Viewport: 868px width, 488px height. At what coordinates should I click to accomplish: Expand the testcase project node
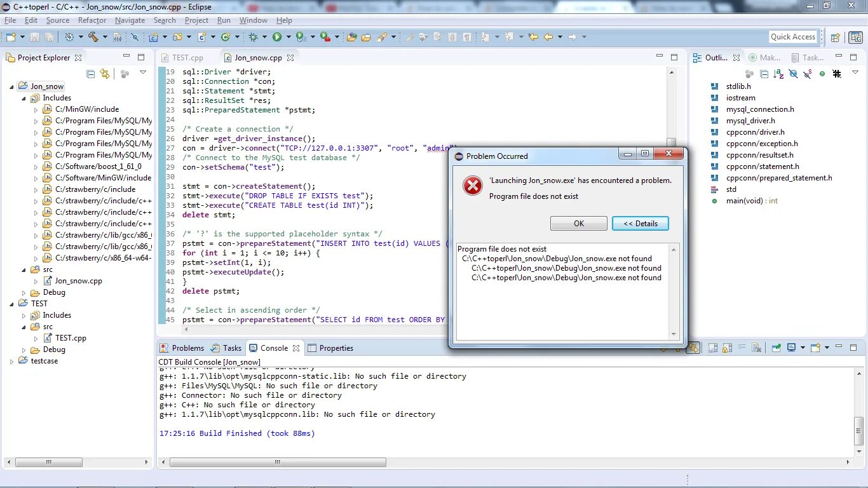tap(11, 361)
